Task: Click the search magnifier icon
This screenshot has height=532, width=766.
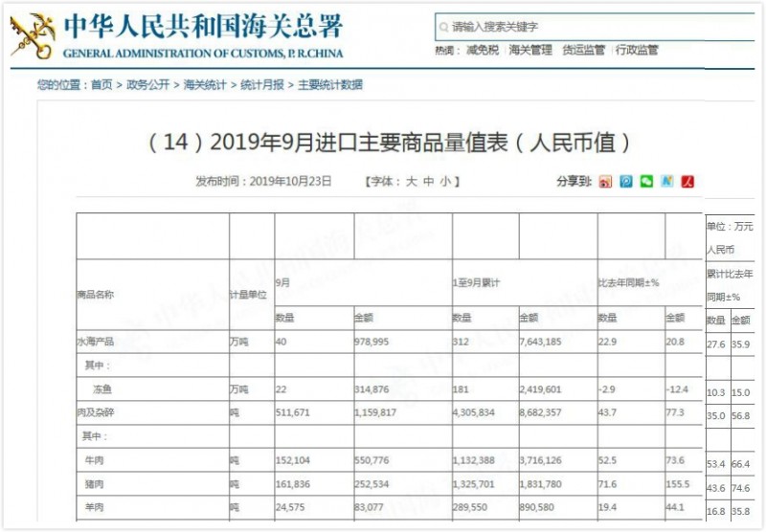Action: click(x=444, y=28)
